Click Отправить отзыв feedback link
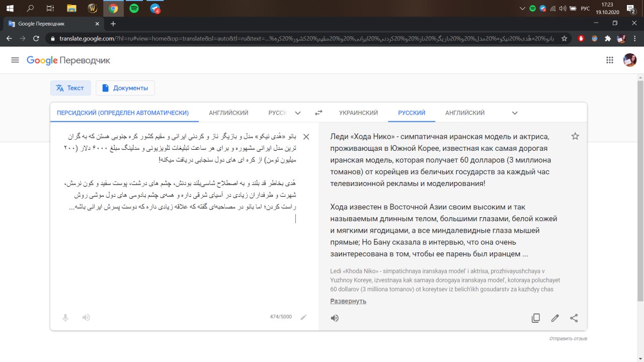Image resolution: width=644 pixels, height=362 pixels. pos(569,339)
